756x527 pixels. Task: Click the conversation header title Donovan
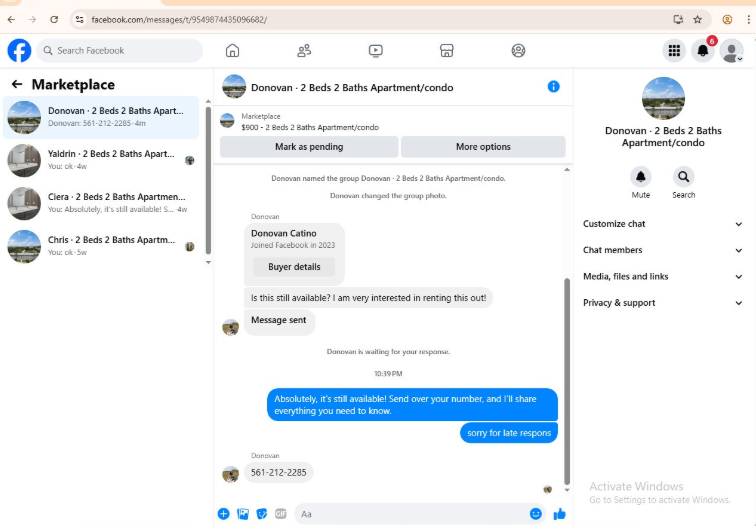click(352, 88)
